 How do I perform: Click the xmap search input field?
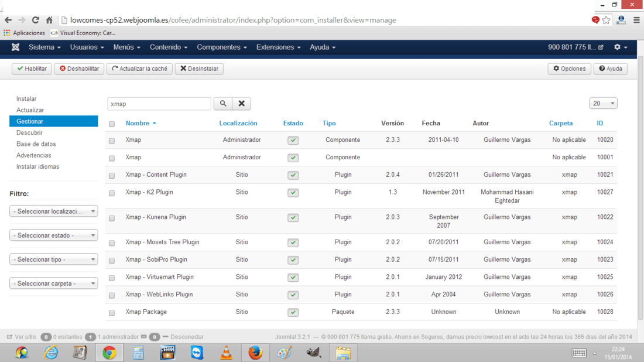click(x=159, y=104)
